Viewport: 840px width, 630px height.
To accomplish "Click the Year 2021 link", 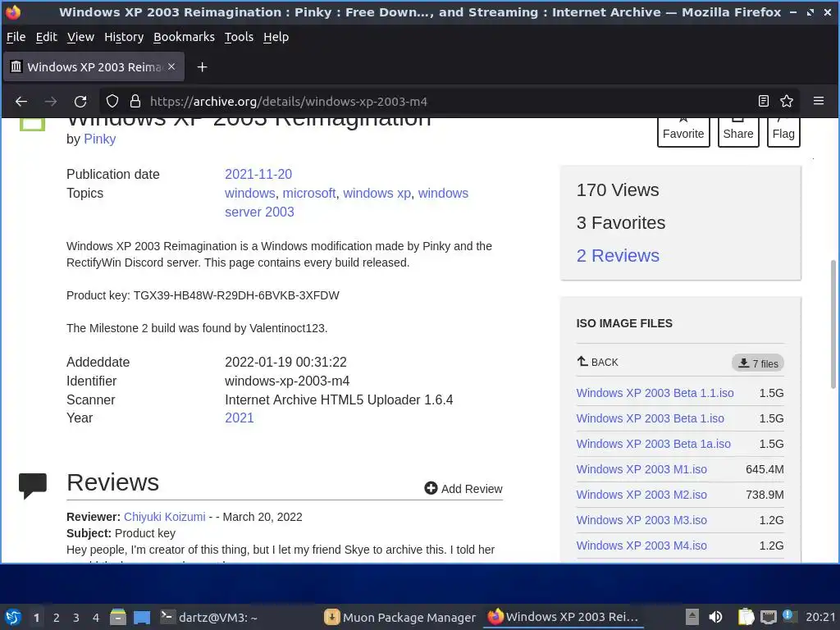I will pos(239,418).
